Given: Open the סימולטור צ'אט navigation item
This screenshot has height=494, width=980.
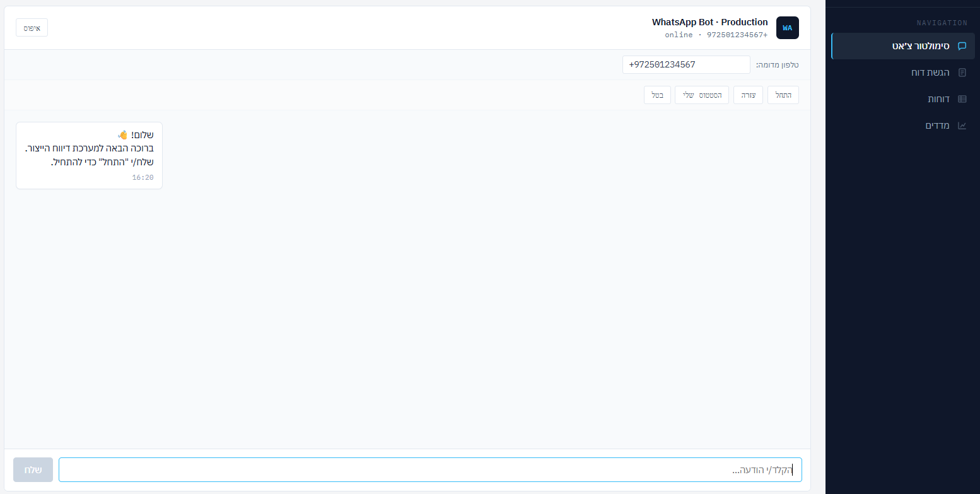Looking at the screenshot, I should coord(903,46).
